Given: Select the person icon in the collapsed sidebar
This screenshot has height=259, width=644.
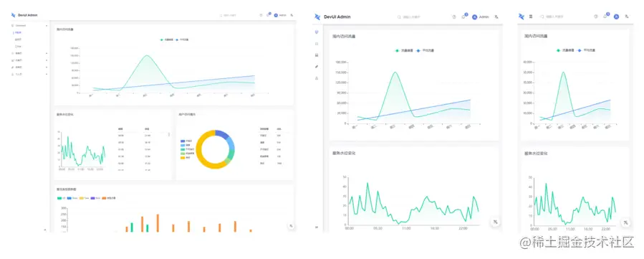Looking at the screenshot, I should click(317, 77).
